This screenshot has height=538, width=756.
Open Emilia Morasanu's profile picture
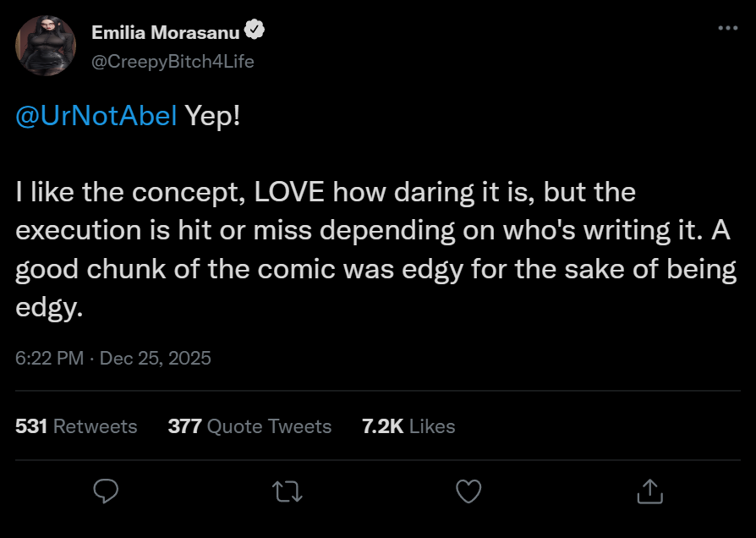pos(47,47)
